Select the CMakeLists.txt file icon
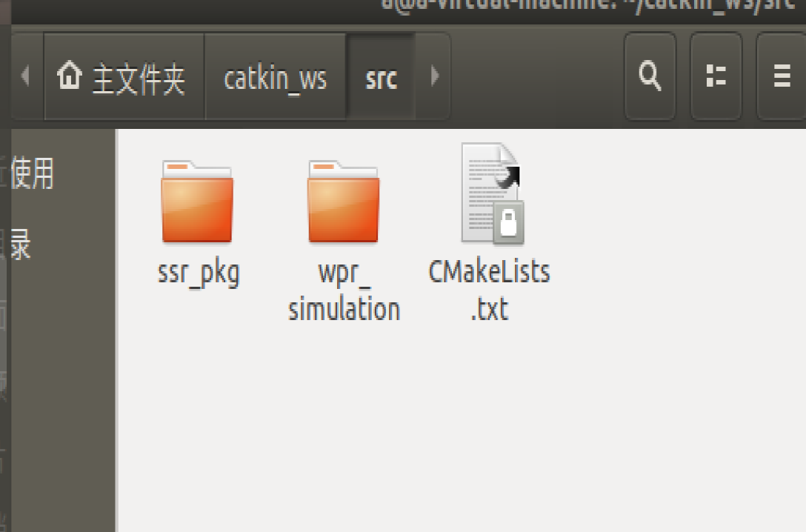Image resolution: width=806 pixels, height=532 pixels. point(493,193)
